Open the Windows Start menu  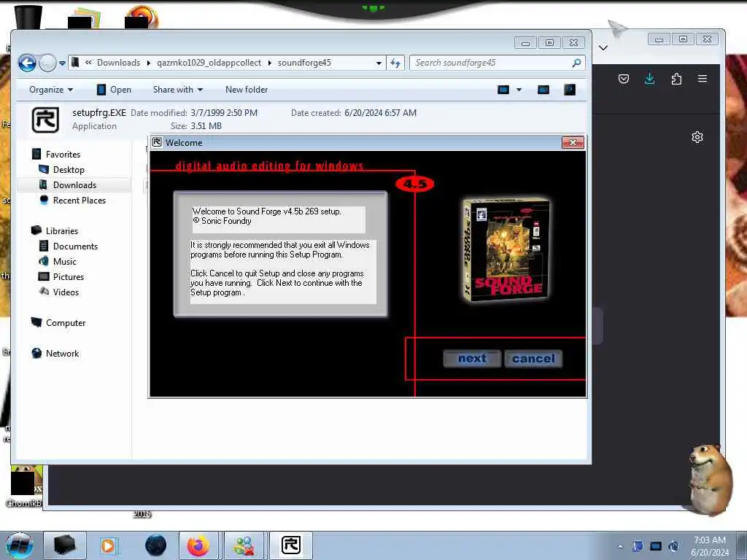point(20,545)
